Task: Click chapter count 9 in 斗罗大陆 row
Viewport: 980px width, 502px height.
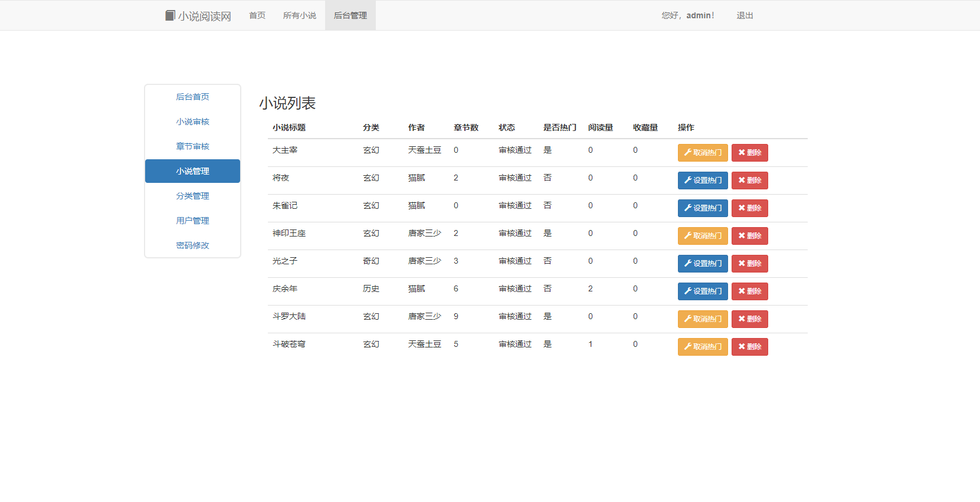Action: pyautogui.click(x=456, y=317)
